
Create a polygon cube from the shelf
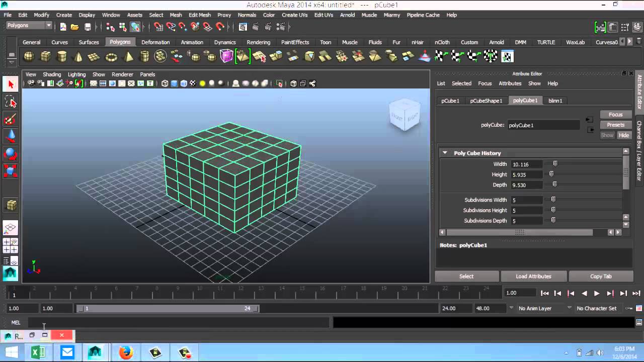click(46, 56)
